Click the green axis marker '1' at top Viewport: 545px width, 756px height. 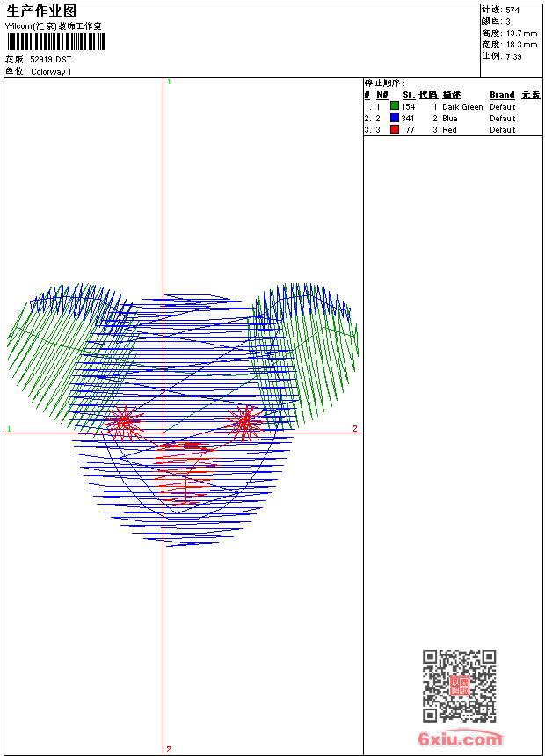pyautogui.click(x=169, y=83)
